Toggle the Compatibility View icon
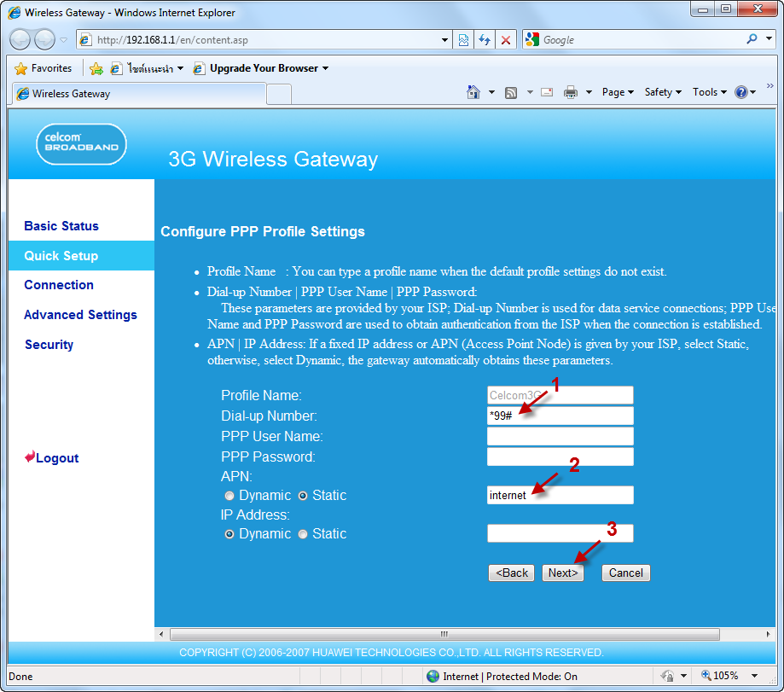Viewport: 784px width, 692px height. (463, 40)
